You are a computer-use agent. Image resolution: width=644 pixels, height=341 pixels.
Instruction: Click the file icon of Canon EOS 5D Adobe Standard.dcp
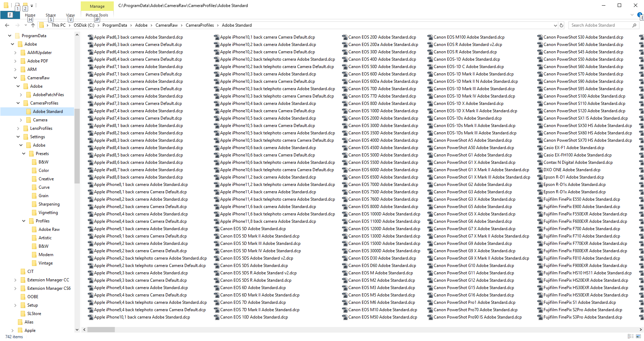(x=216, y=229)
